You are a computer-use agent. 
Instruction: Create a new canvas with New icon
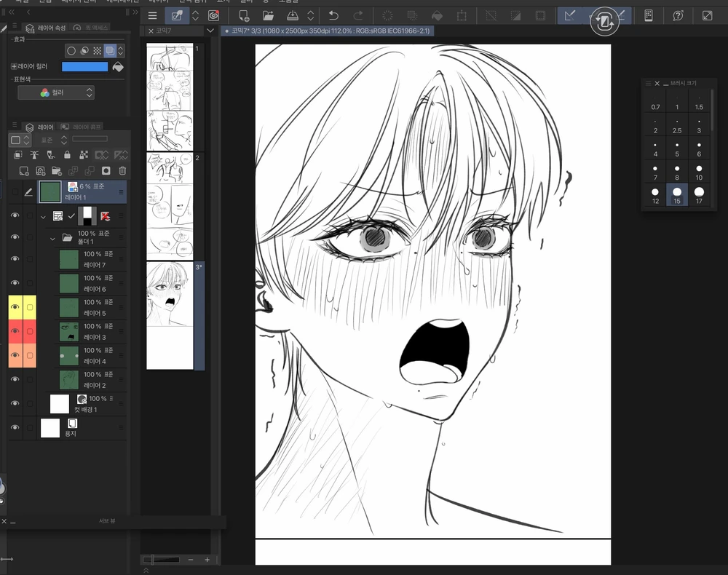244,16
